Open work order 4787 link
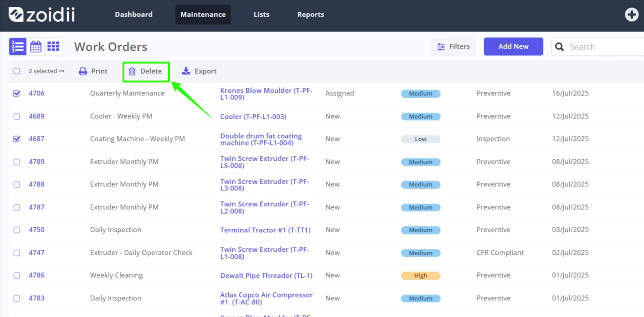 coord(36,207)
